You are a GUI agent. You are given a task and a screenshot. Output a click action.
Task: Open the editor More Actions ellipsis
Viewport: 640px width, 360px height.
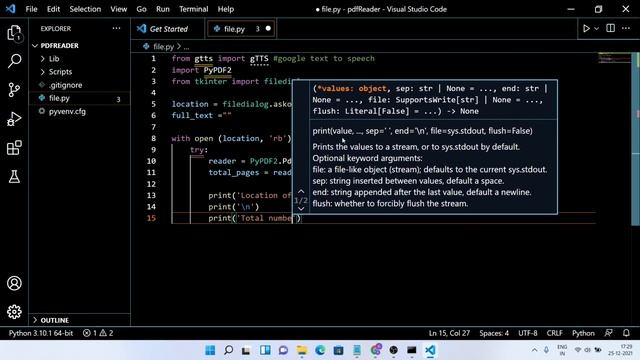click(626, 28)
